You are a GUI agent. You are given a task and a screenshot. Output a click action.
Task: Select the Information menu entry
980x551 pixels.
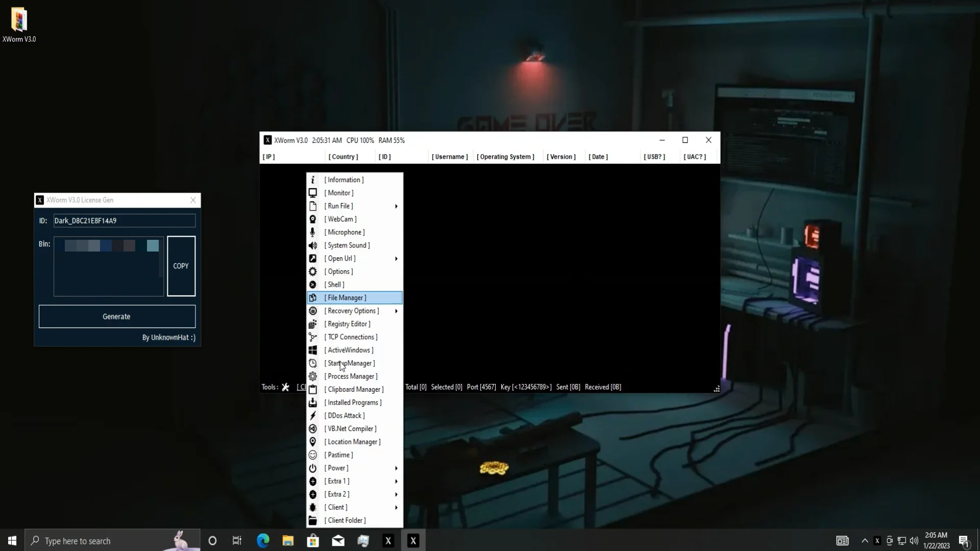point(345,180)
